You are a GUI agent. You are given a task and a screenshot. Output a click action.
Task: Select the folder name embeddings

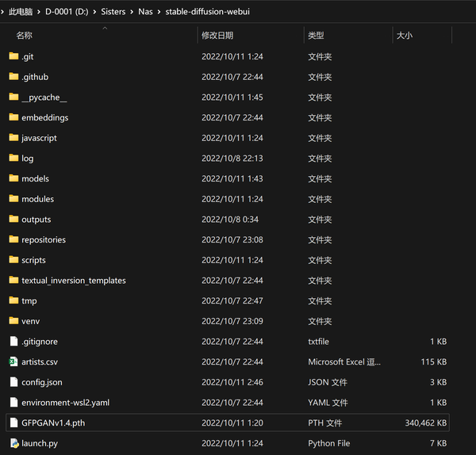(x=45, y=117)
